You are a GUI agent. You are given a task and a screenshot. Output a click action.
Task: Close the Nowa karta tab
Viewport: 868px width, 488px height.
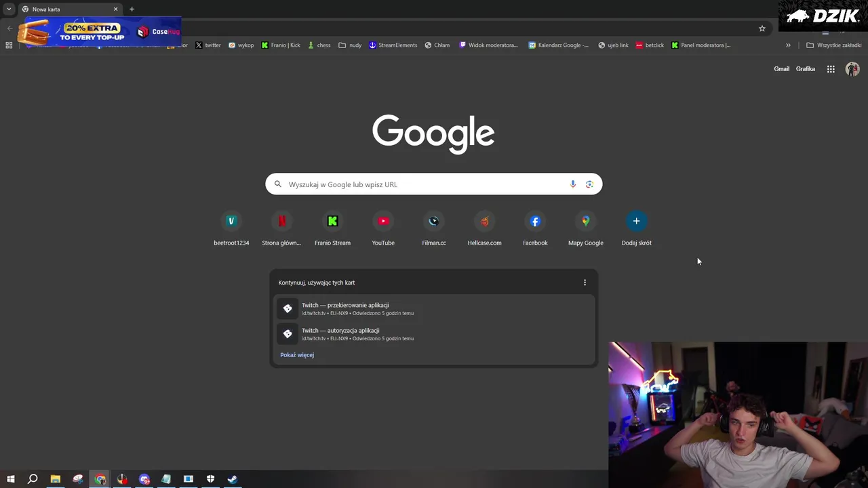click(115, 9)
